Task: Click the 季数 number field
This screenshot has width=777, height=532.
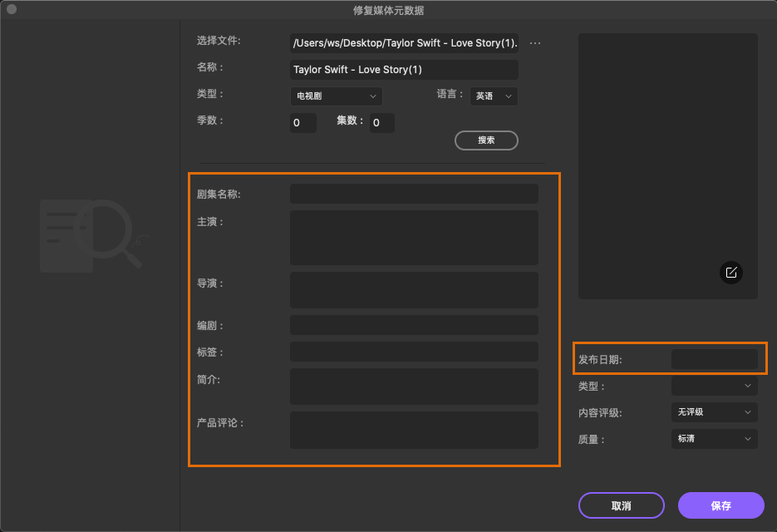Action: click(x=302, y=122)
